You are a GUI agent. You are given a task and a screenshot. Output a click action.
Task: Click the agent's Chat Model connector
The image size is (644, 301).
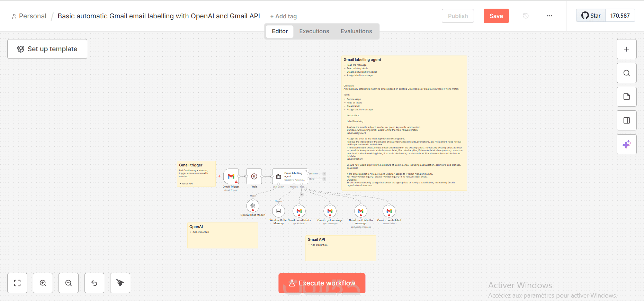pos(278,184)
